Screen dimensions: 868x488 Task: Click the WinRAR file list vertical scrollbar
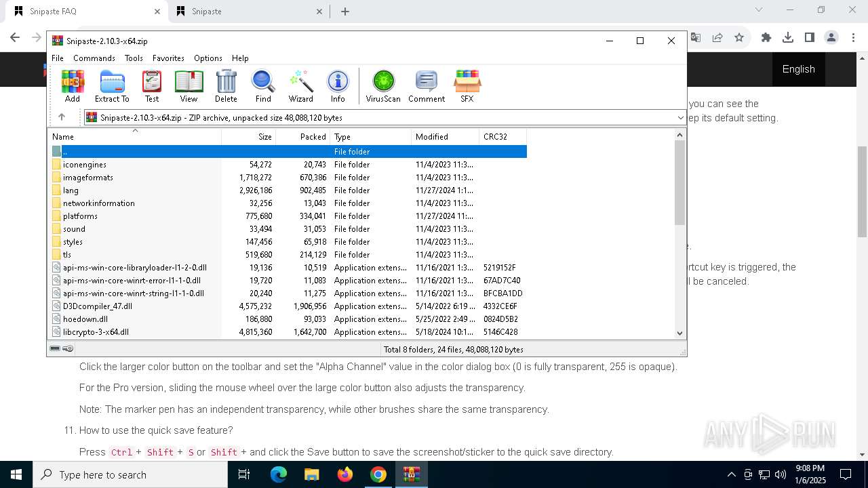680,183
